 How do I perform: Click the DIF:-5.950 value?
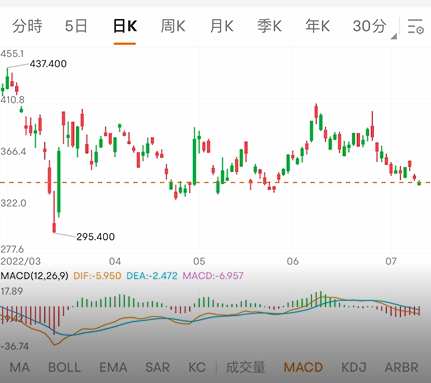pyautogui.click(x=97, y=276)
